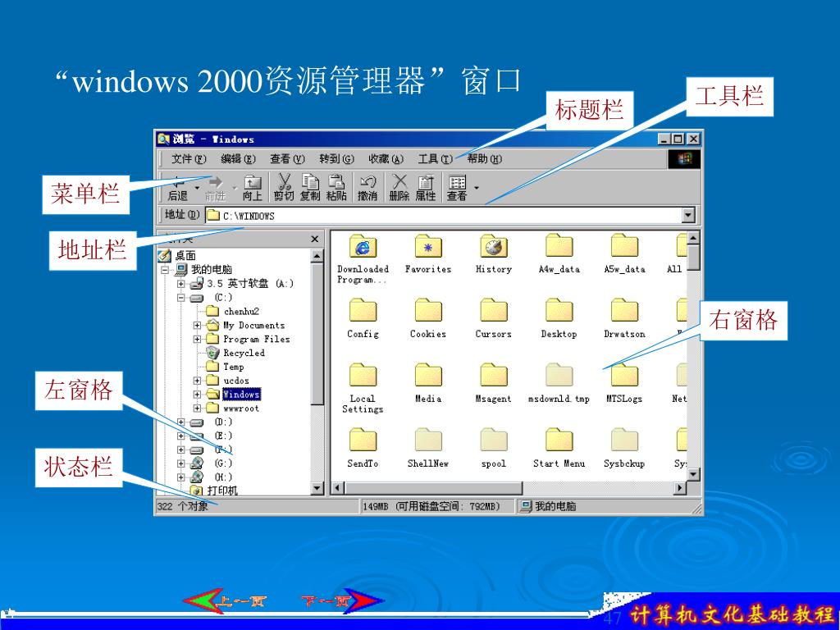Select the Local Settings folder
This screenshot has width=840, height=630.
pos(363,388)
